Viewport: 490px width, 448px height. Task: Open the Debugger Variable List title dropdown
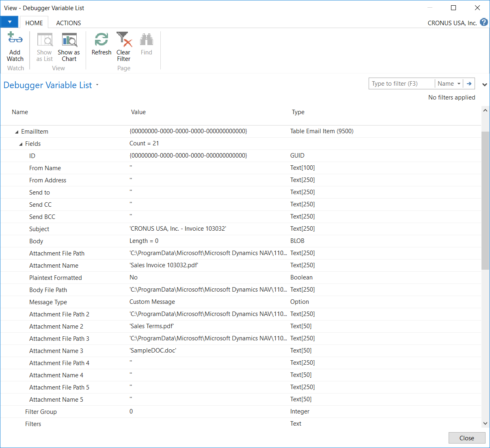coord(97,85)
